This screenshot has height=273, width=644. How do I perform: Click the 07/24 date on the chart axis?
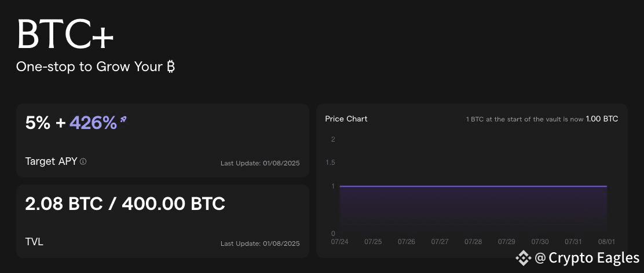click(339, 242)
